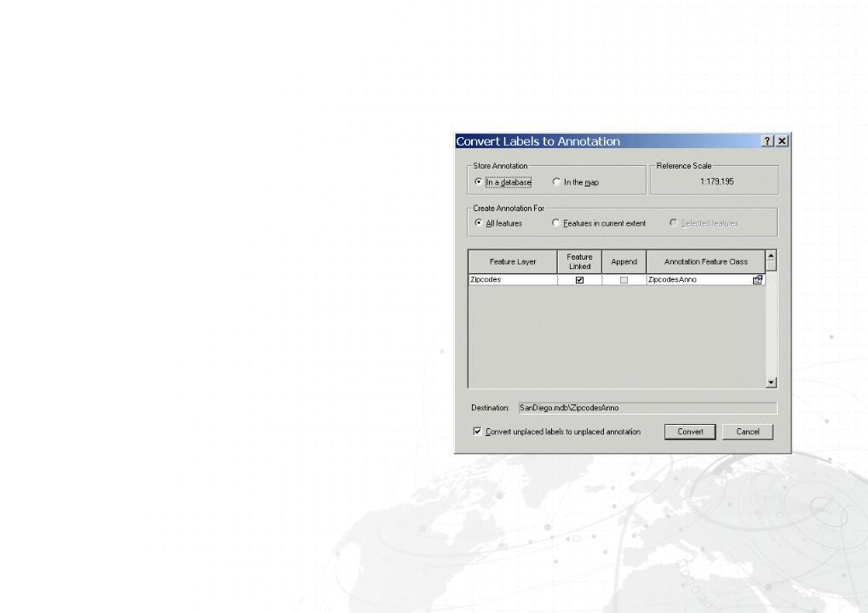Click the table scrollbar up arrow
Viewport: 868px width, 613px height.
click(771, 255)
